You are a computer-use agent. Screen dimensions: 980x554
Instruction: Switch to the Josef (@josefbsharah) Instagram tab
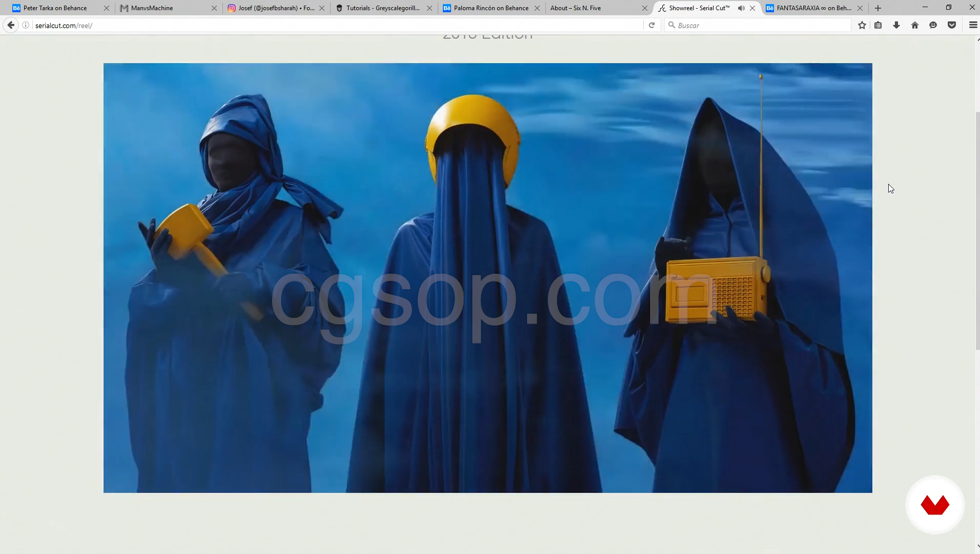click(277, 8)
